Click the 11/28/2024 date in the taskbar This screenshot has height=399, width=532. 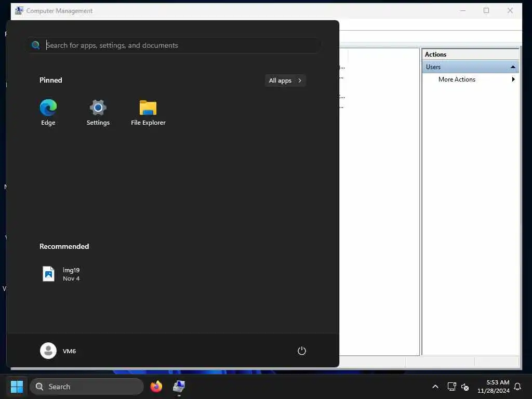coord(494,391)
